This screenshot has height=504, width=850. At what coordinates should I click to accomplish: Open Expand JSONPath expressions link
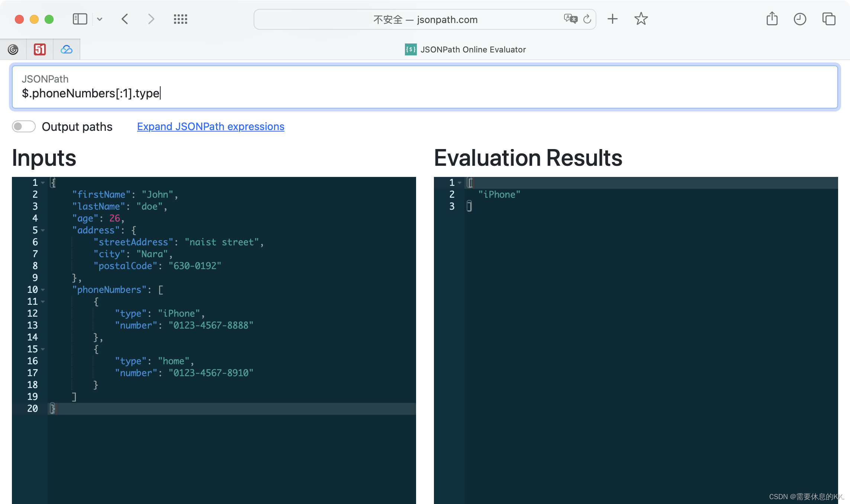click(210, 127)
